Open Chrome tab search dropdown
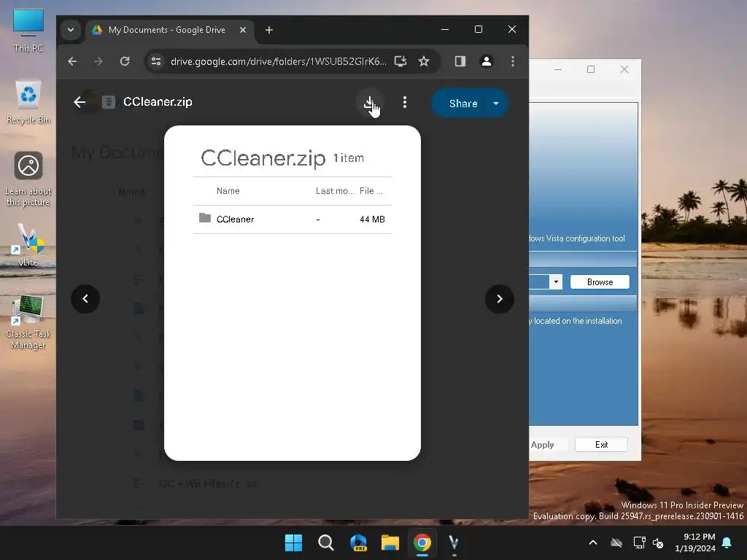The height and width of the screenshot is (560, 747). click(x=71, y=30)
